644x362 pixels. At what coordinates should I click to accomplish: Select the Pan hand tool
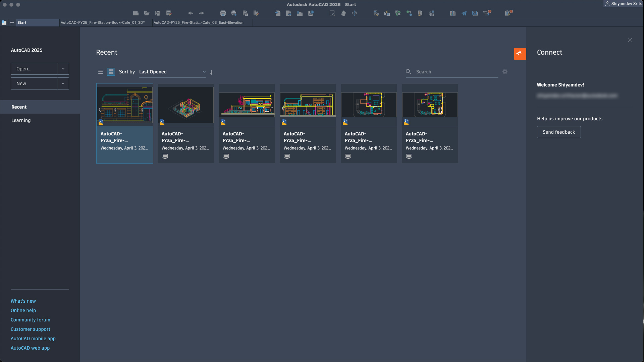point(343,13)
